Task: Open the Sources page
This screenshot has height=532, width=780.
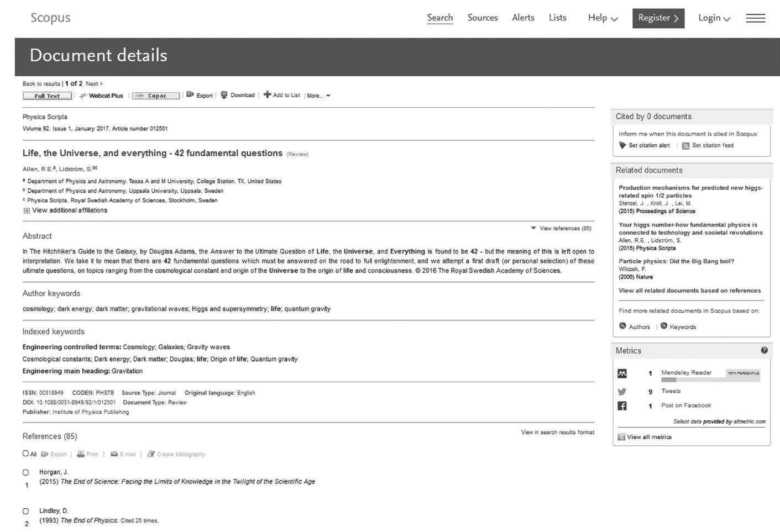Action: 483,18
